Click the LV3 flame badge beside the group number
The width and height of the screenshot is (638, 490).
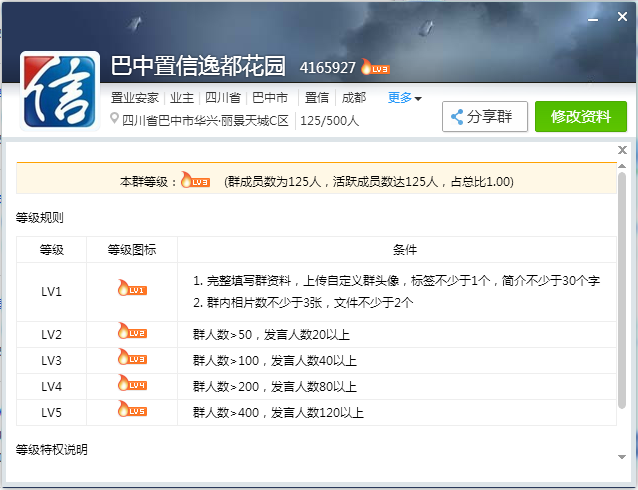pyautogui.click(x=375, y=68)
